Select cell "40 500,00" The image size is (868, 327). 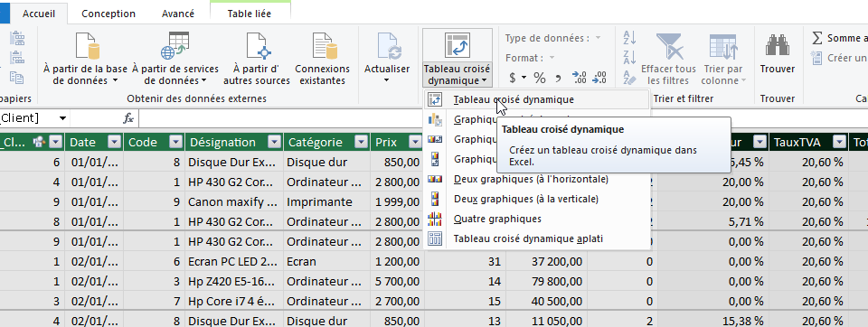[546, 302]
